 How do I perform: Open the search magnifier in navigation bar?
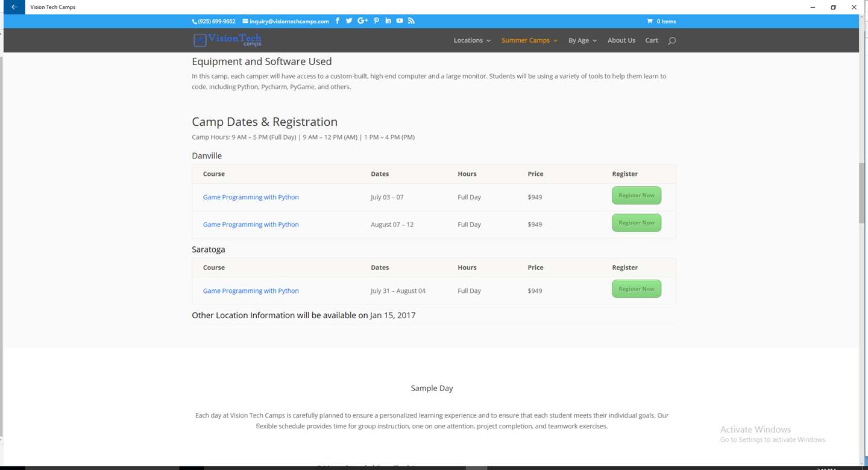tap(671, 40)
